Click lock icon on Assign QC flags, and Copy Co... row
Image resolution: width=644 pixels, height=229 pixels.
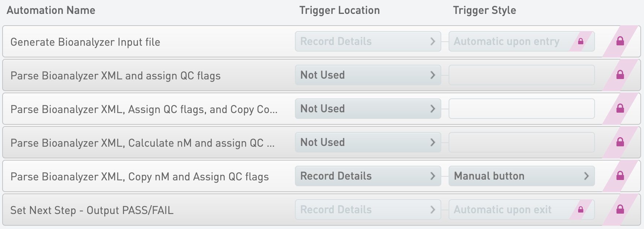pos(620,108)
